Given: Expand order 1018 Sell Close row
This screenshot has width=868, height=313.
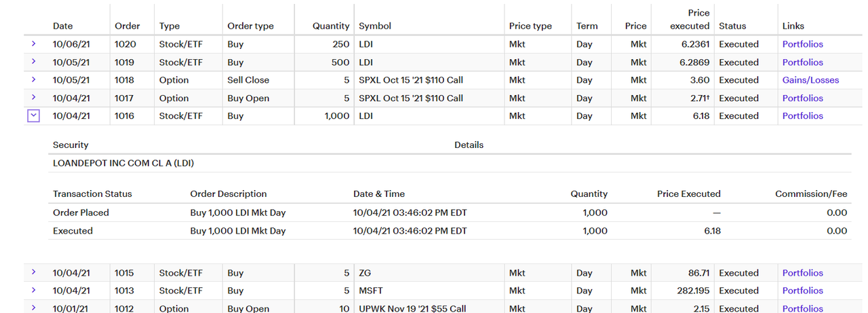Looking at the screenshot, I should pyautogui.click(x=33, y=80).
